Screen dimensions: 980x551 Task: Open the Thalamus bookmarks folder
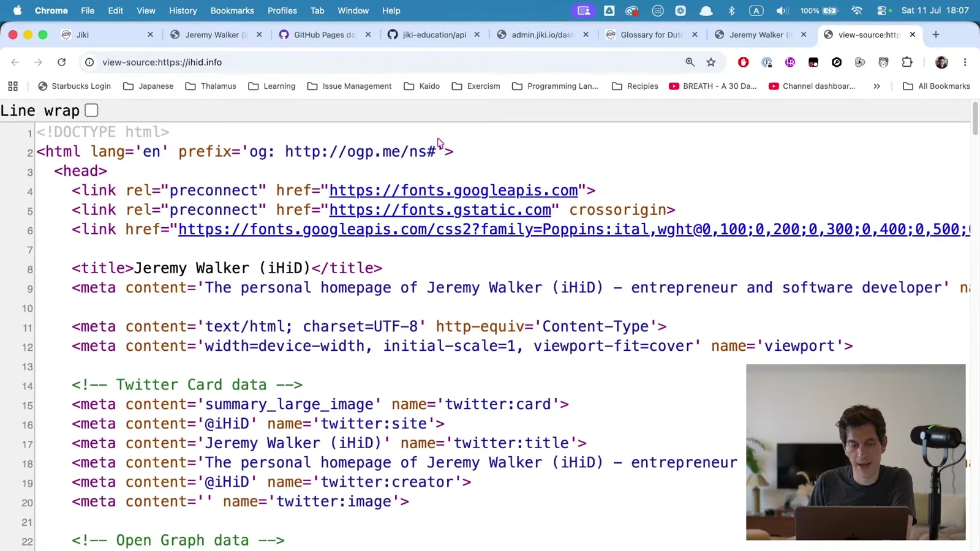click(211, 86)
